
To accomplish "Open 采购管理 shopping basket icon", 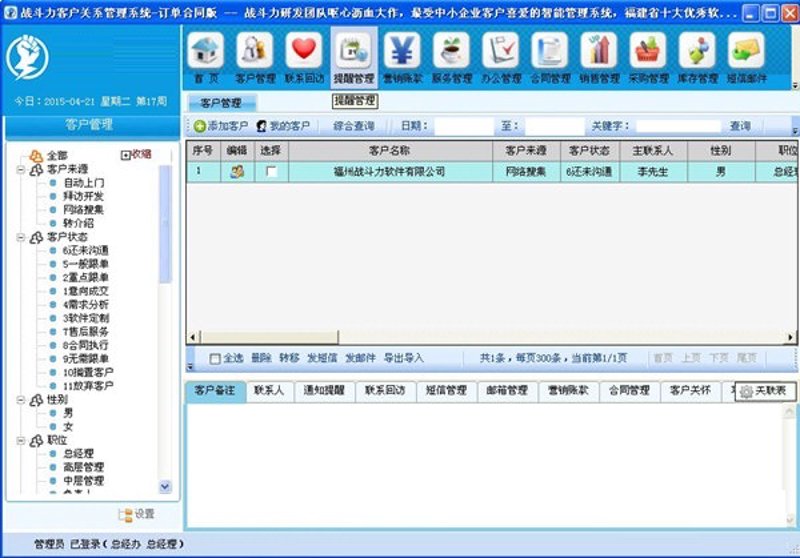I will [648, 50].
